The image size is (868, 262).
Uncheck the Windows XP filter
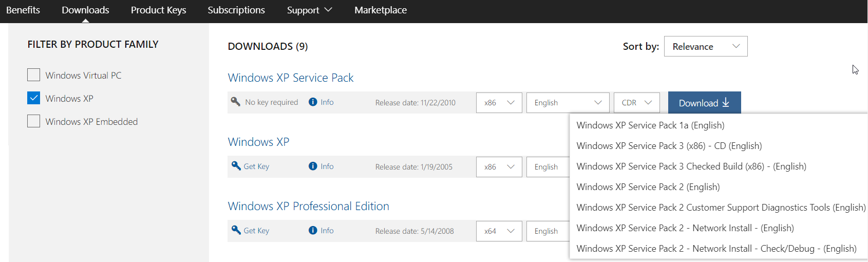click(33, 98)
